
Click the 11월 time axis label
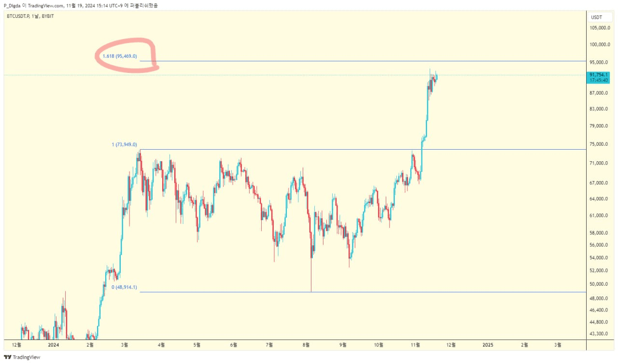(416, 345)
